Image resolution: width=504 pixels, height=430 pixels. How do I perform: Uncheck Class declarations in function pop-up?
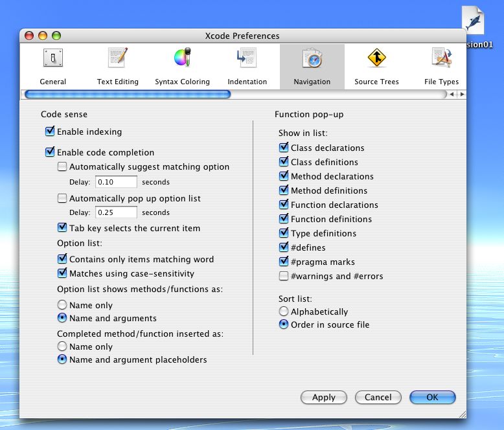pyautogui.click(x=284, y=148)
